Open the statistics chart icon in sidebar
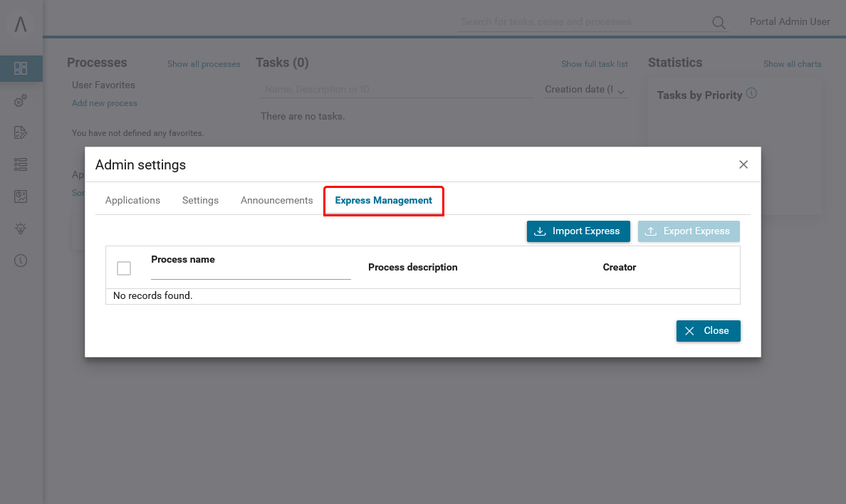 click(x=21, y=196)
